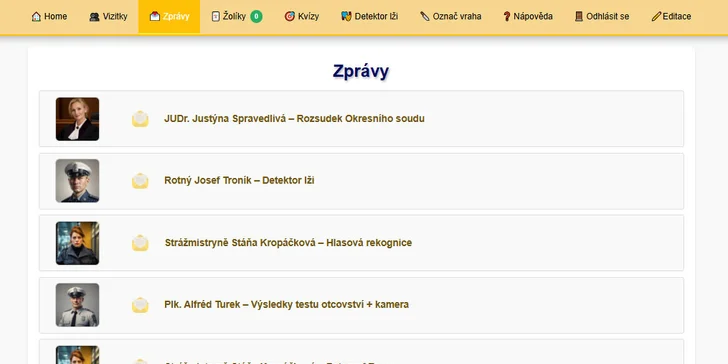Click envelope icon beside Justýna Spravedlivá message

tap(140, 119)
